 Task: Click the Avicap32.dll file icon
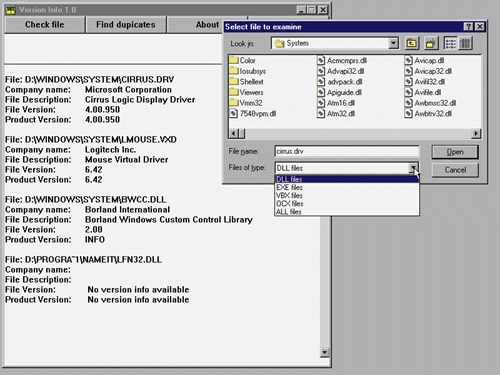[x=409, y=71]
